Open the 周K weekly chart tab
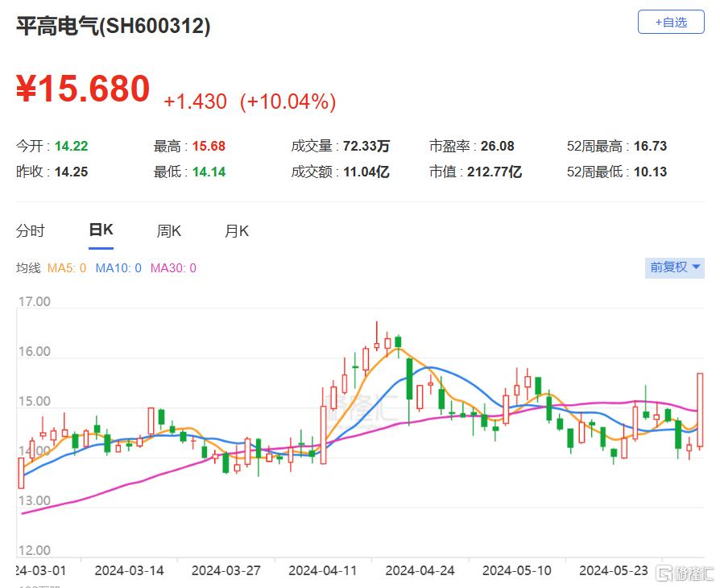The height and width of the screenshot is (588, 720). point(169,230)
